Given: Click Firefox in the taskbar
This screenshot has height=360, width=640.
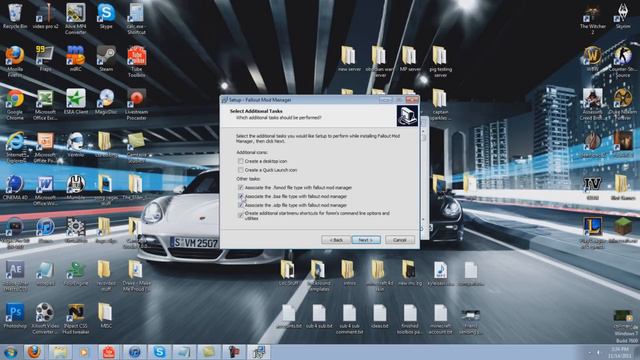Looking at the screenshot, I should pos(34,352).
